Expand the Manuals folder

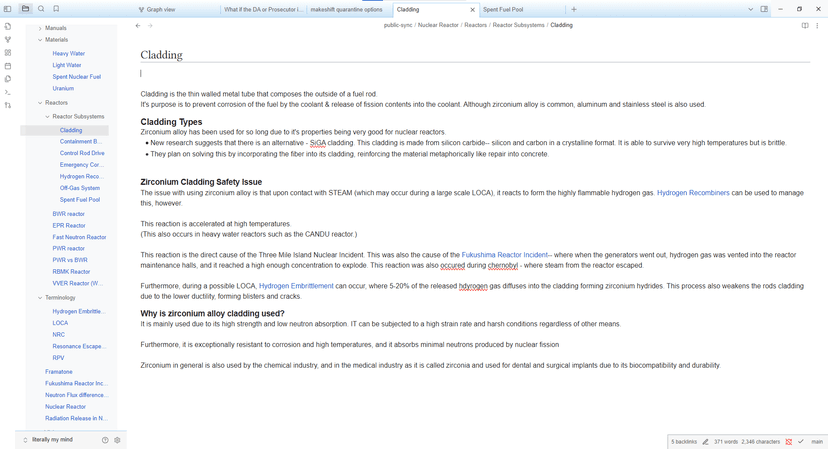coord(40,28)
